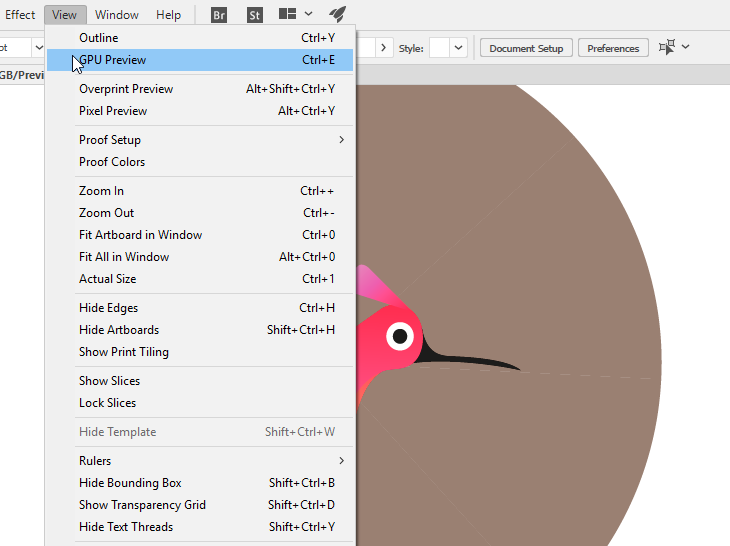
Task: Expand the Arrange Documents dropdown arrow
Action: [x=308, y=14]
